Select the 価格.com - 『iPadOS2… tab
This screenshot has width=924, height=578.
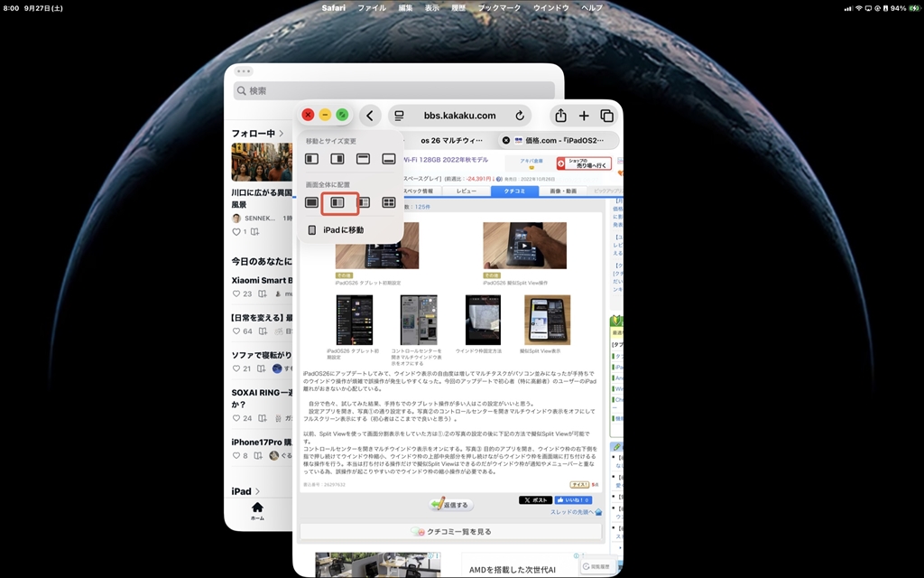(558, 140)
